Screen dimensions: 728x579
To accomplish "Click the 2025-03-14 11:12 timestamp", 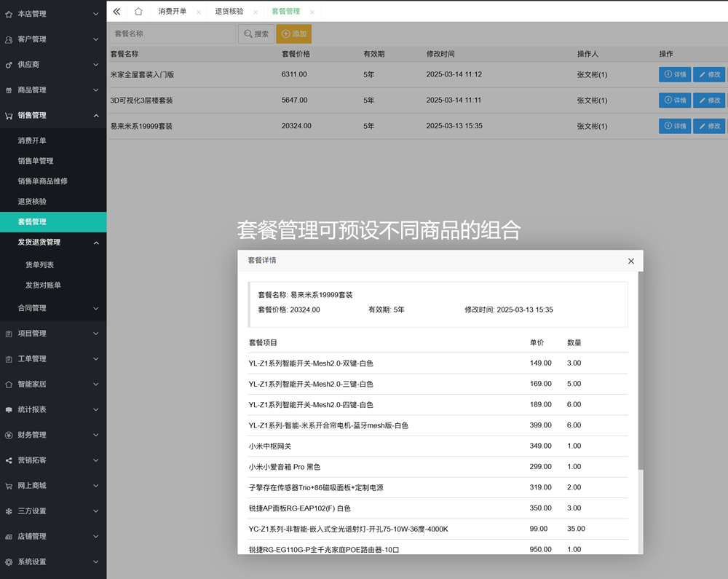I will click(454, 74).
